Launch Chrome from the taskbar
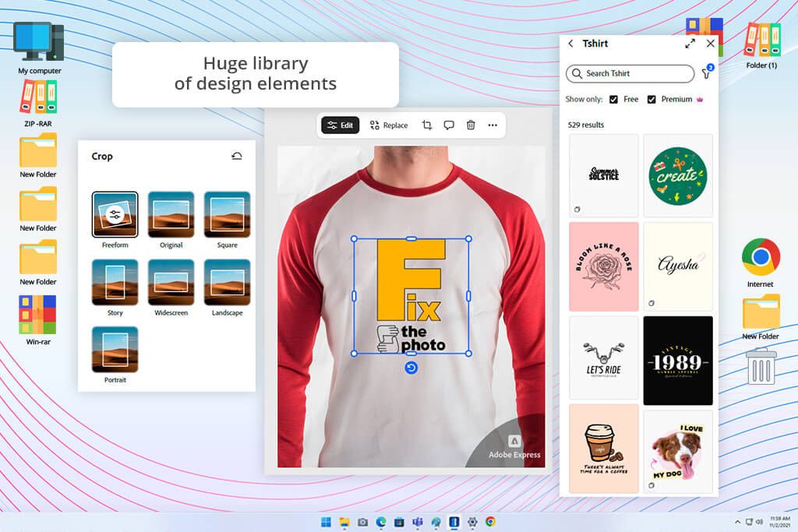This screenshot has height=532, width=798. click(491, 522)
